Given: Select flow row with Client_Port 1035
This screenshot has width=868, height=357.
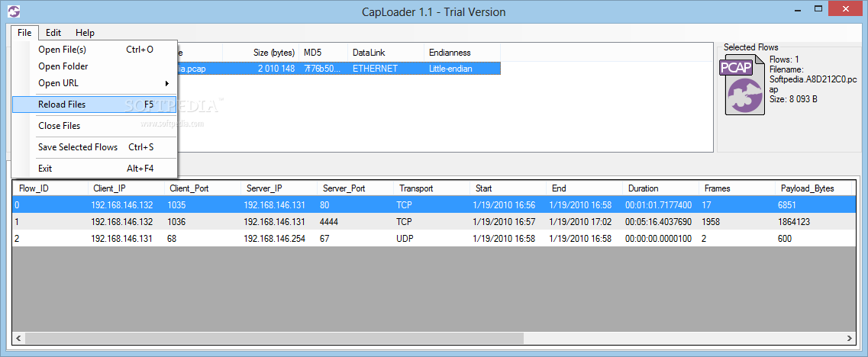Looking at the screenshot, I should (434, 204).
